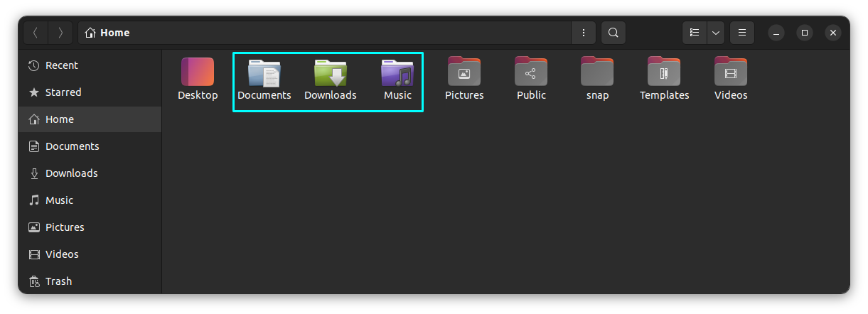Click the Home path bar location
Image resolution: width=868 pixels, height=314 pixels.
click(107, 33)
